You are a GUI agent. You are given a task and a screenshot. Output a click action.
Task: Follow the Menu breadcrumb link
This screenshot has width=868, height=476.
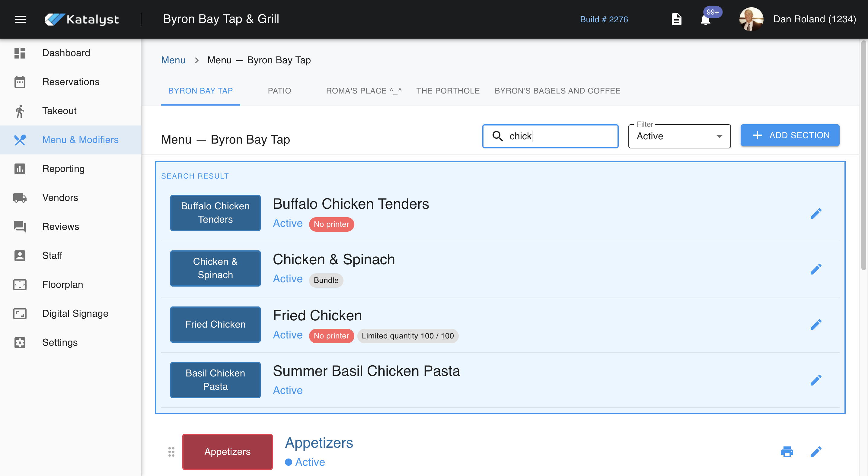(x=173, y=60)
